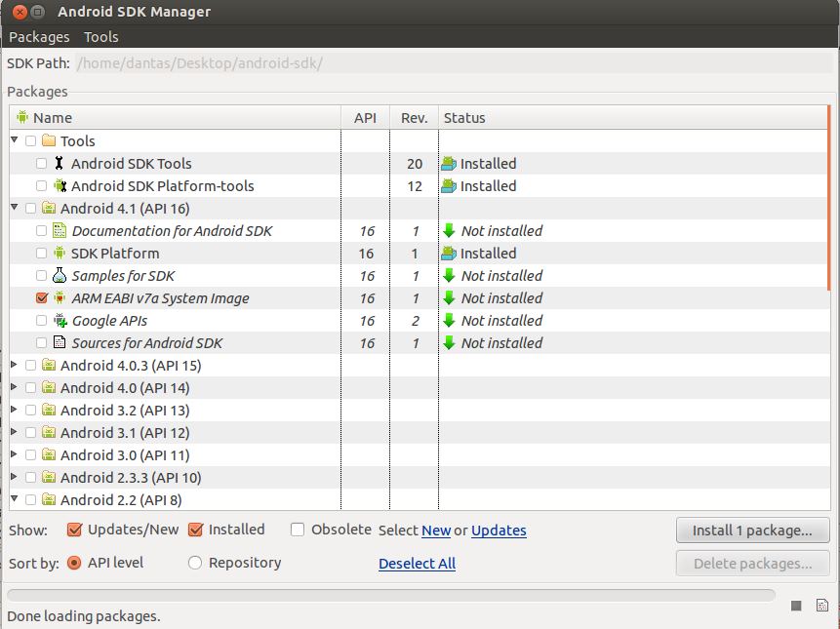Click the Install 1 package button
Screen dimensions: 840x629
click(751, 531)
